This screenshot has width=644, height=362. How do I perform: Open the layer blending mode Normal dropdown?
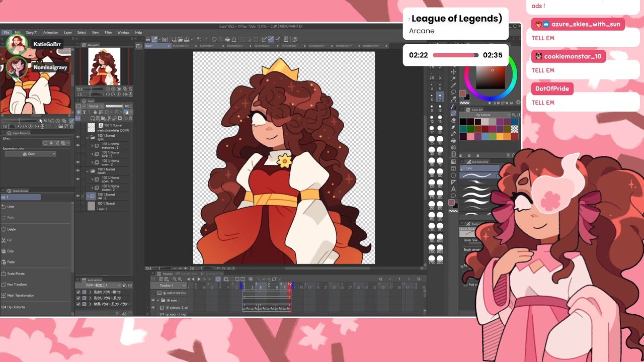click(x=95, y=106)
